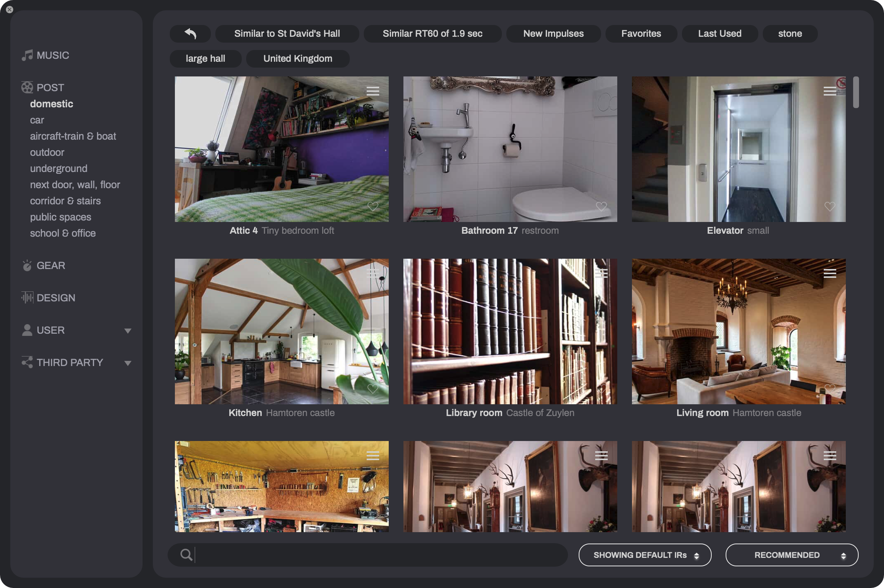This screenshot has height=588, width=884.
Task: Open menu icon on Library room thumbnail
Action: point(601,273)
